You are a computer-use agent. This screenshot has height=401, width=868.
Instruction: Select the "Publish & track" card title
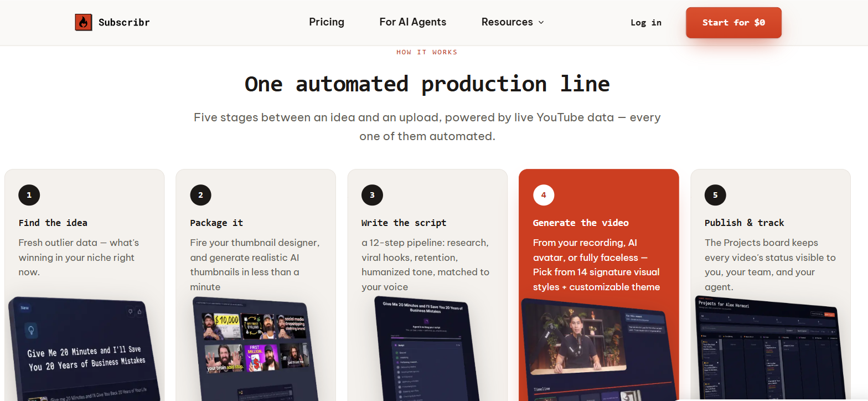[x=745, y=223]
